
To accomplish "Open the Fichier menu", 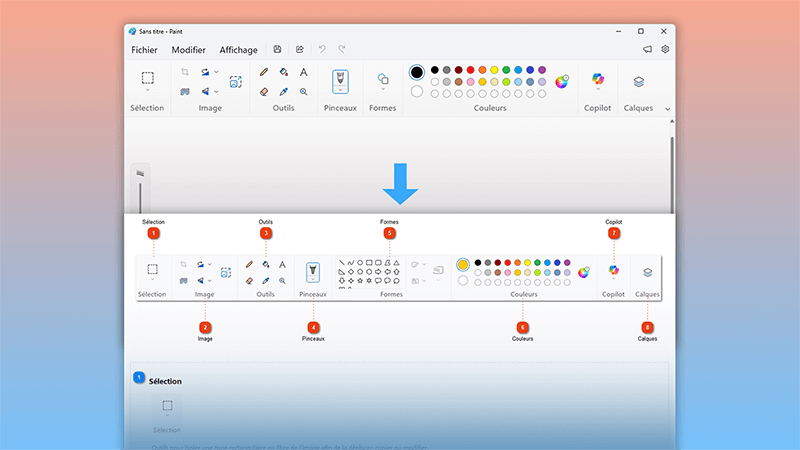I will (145, 50).
